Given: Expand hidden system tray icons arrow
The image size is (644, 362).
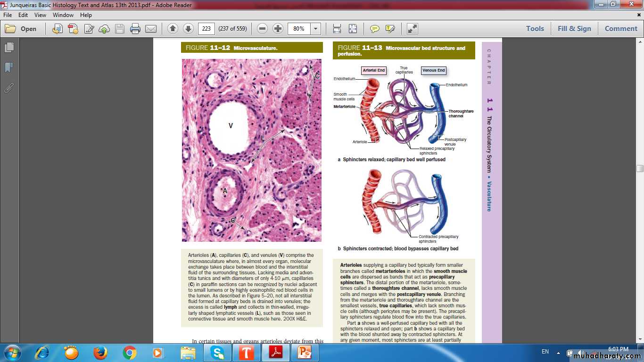Looking at the screenshot, I should (558, 352).
